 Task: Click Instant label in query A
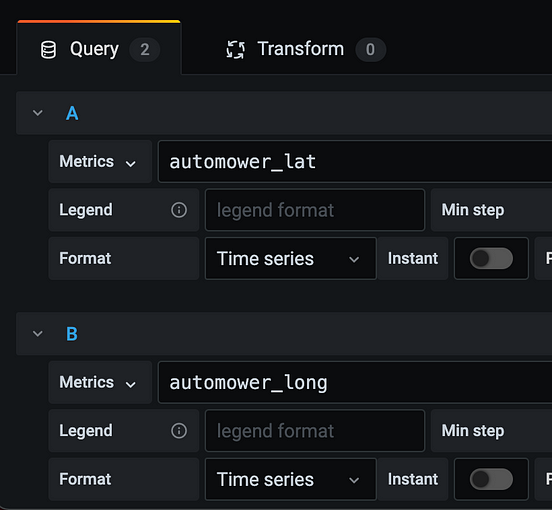click(x=413, y=258)
